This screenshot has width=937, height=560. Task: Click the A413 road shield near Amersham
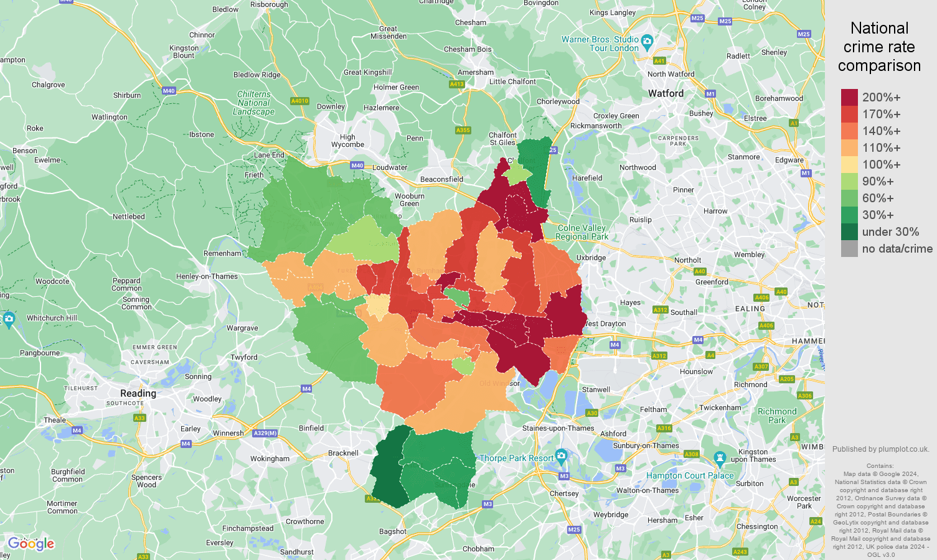pyautogui.click(x=456, y=84)
